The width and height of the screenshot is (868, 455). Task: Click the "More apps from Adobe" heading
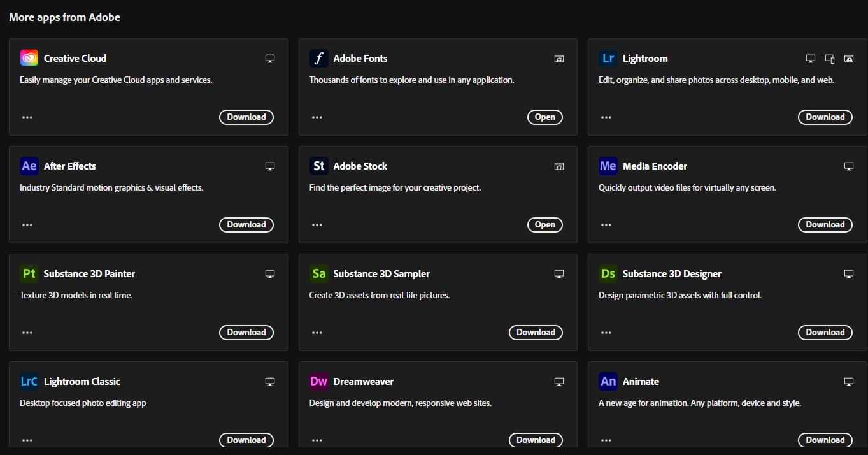64,17
